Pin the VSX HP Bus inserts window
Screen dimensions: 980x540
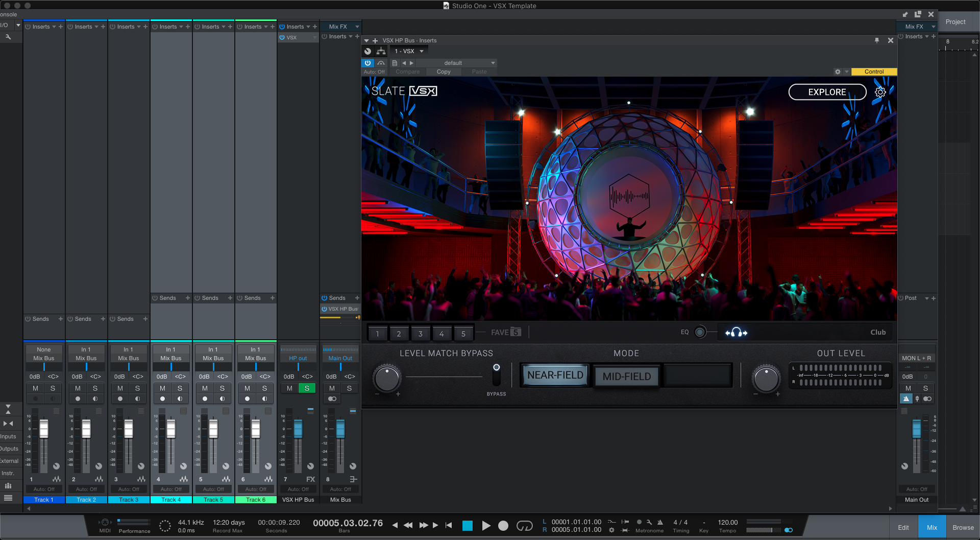(877, 40)
